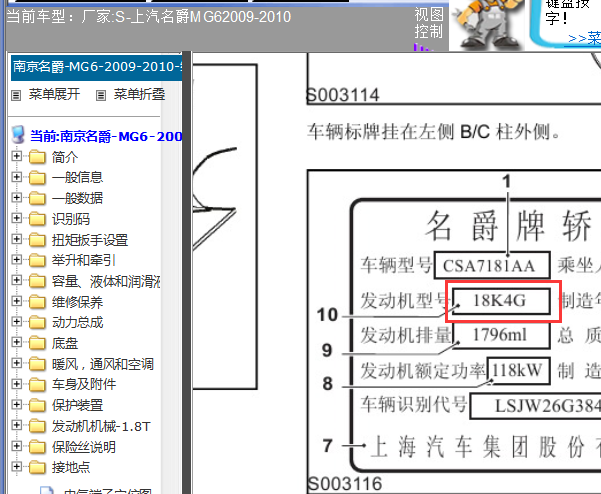Click the 1796ml displacement value
601x494 pixels.
[x=501, y=335]
